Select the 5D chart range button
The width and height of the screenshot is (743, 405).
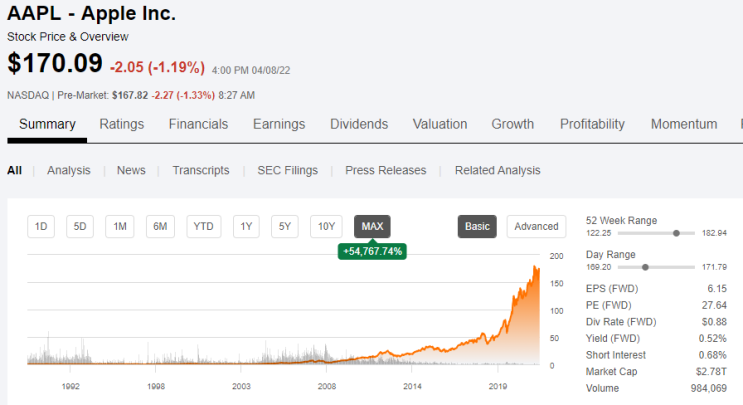click(80, 226)
